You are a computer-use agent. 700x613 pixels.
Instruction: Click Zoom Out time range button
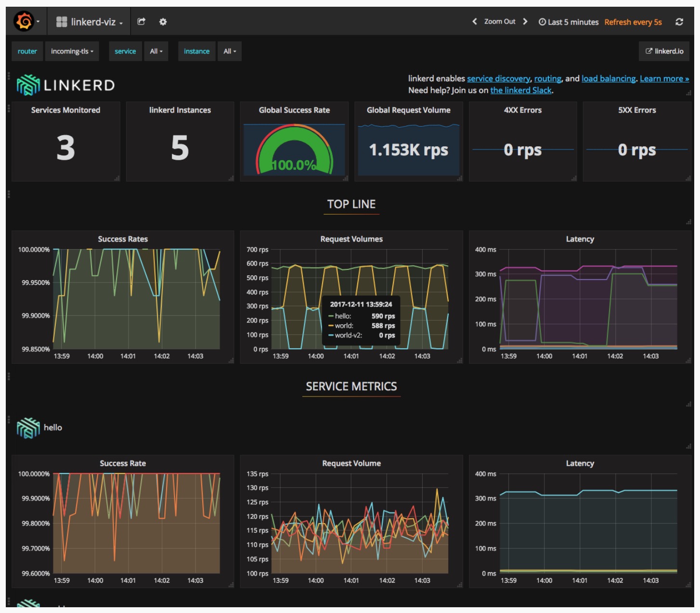pos(500,22)
